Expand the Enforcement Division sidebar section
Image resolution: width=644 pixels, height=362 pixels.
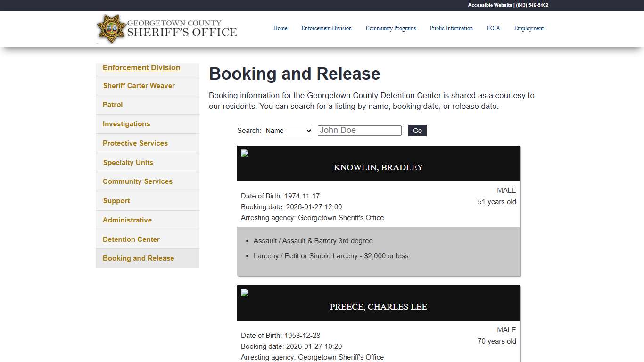tap(141, 67)
